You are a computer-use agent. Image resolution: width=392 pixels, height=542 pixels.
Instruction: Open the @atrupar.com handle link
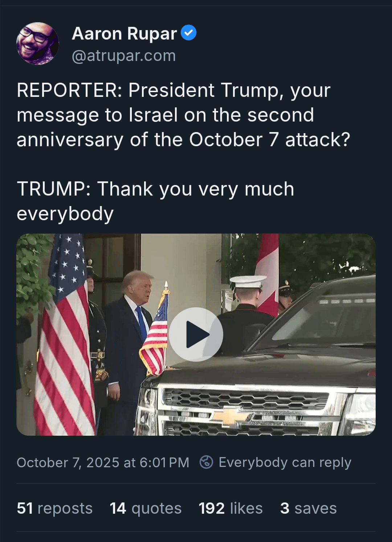click(x=124, y=56)
